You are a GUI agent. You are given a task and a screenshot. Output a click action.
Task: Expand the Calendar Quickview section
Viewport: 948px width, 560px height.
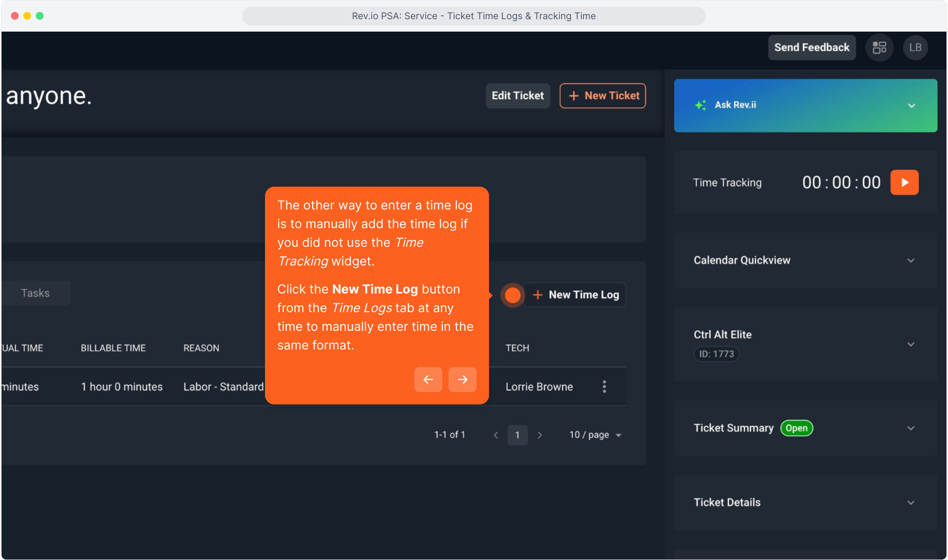(x=911, y=260)
